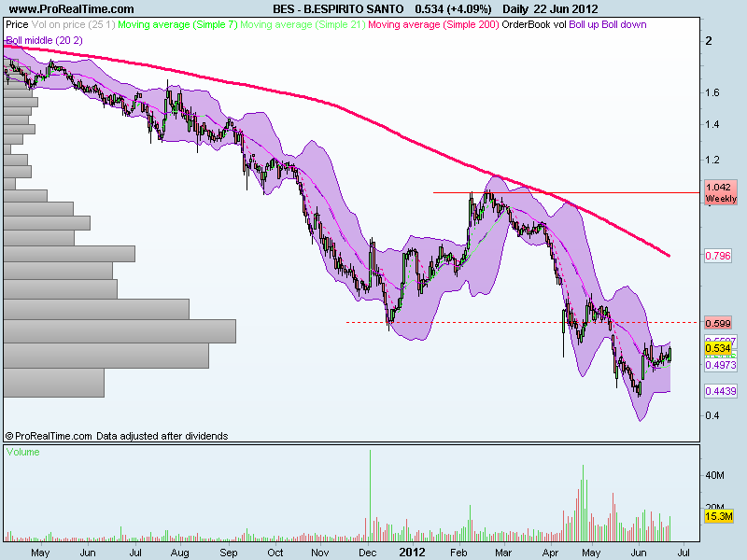This screenshot has width=747, height=560.
Task: Open Moving average (Simple 21) legend entry
Action: [303, 25]
